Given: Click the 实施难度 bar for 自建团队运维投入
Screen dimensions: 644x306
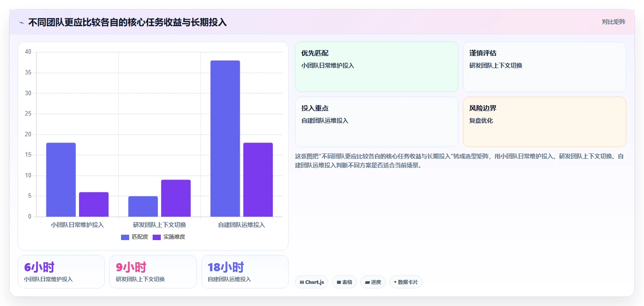Looking at the screenshot, I should point(258,180).
